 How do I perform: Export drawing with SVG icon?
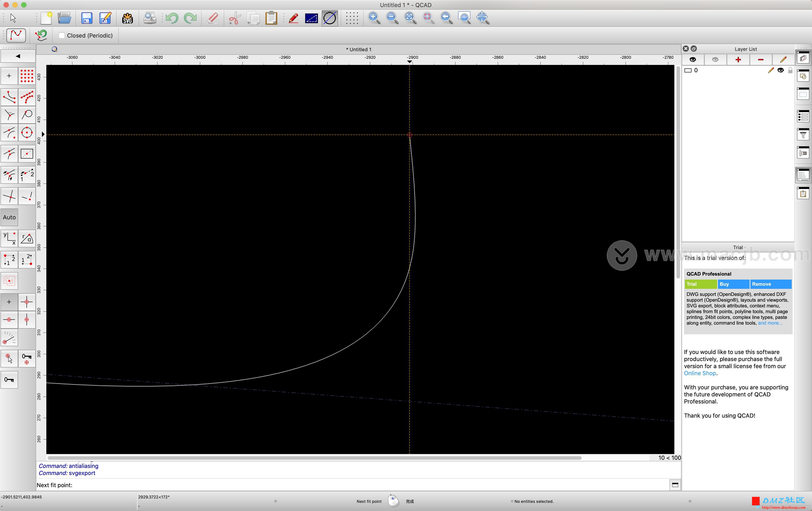point(128,18)
